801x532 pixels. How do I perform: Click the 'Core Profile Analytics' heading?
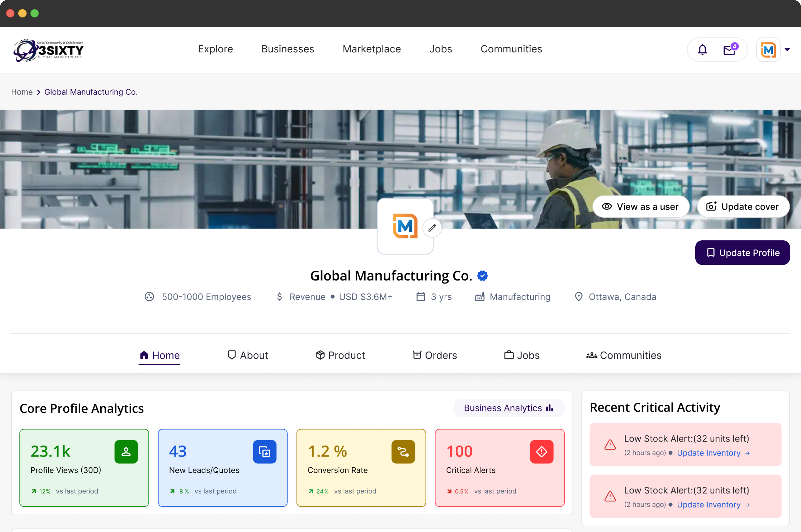tap(82, 408)
